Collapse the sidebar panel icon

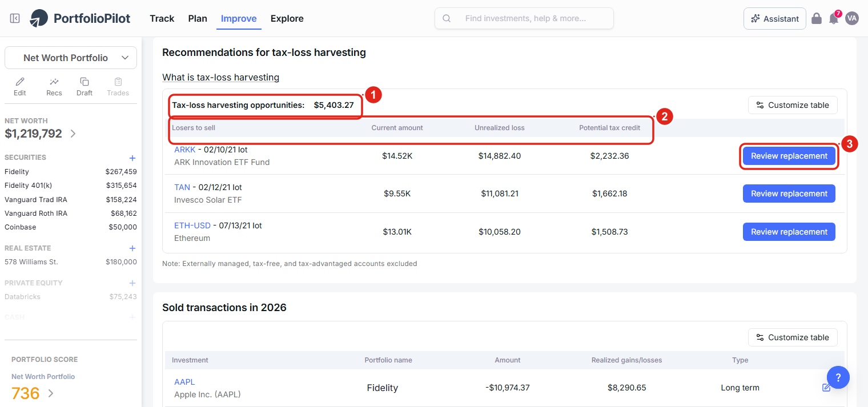pyautogui.click(x=15, y=18)
